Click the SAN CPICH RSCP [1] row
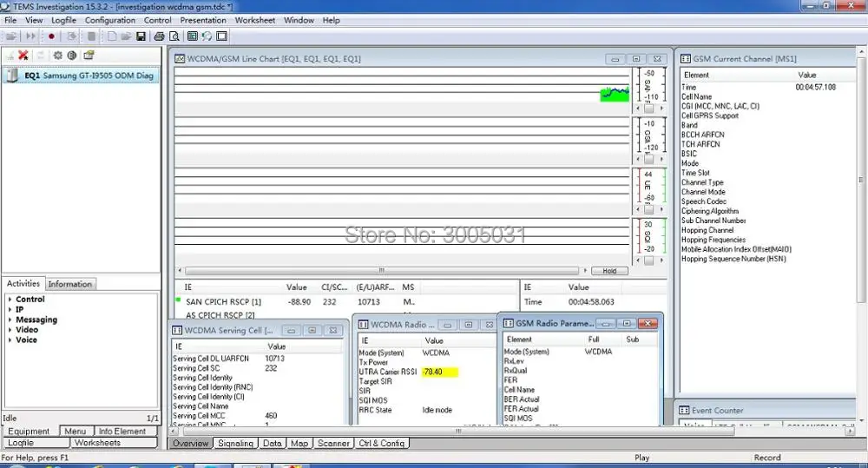Screen dimensions: 868x468 click(346, 302)
